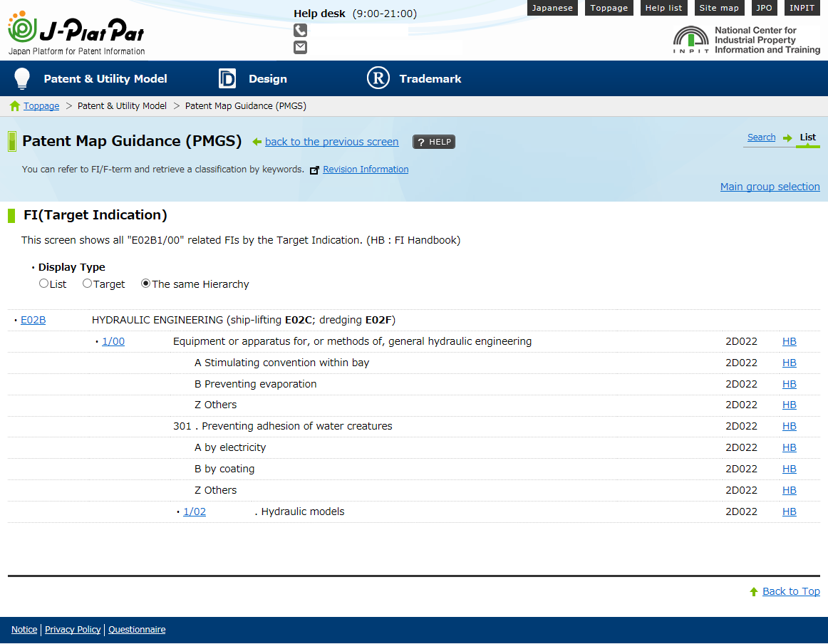The image size is (828, 644).
Task: Click the J-PlatPat logo
Action: pyautogui.click(x=76, y=32)
